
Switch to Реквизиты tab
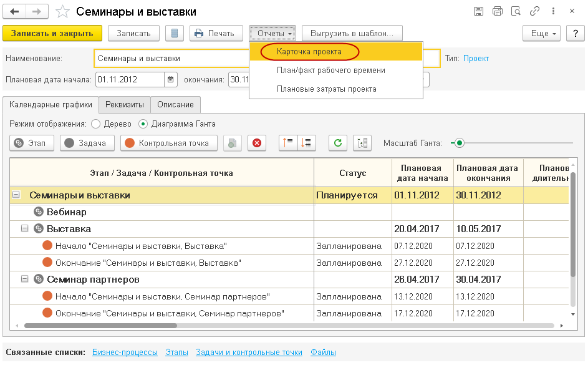pyautogui.click(x=125, y=105)
